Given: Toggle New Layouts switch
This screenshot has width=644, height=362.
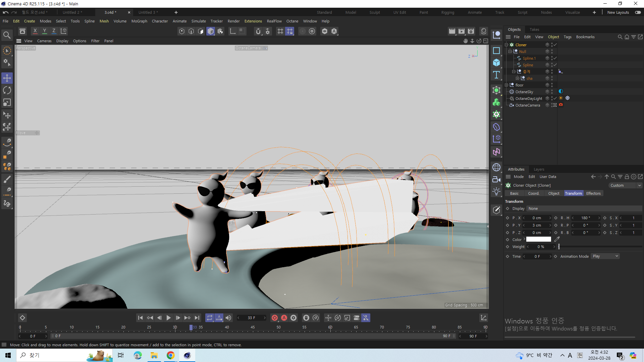Looking at the screenshot, I should (638, 12).
